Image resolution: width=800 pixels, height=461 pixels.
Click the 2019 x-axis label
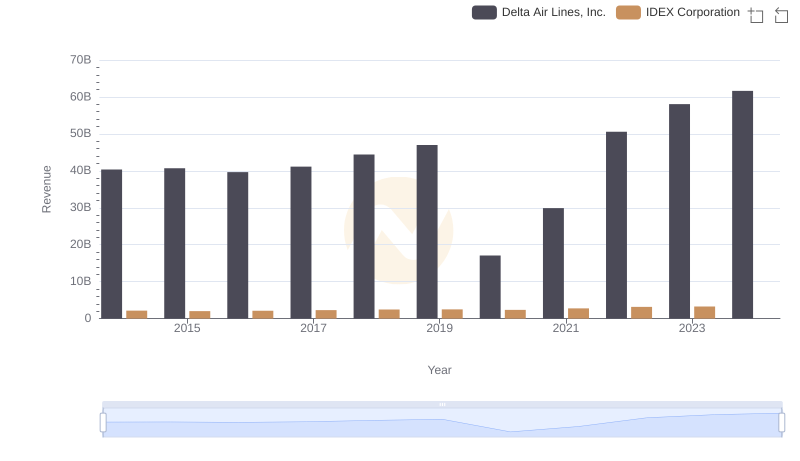coord(439,328)
